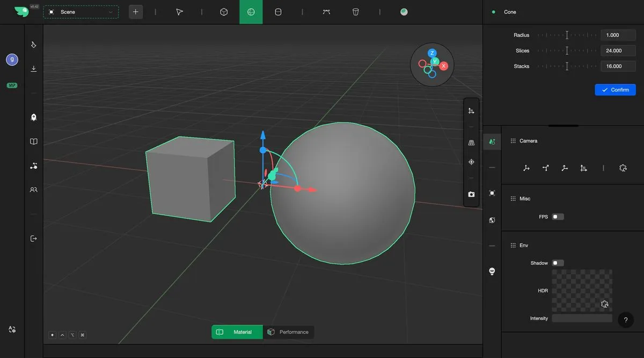Select the cube primitive tool in toolbar
Image resolution: width=644 pixels, height=358 pixels.
click(224, 12)
